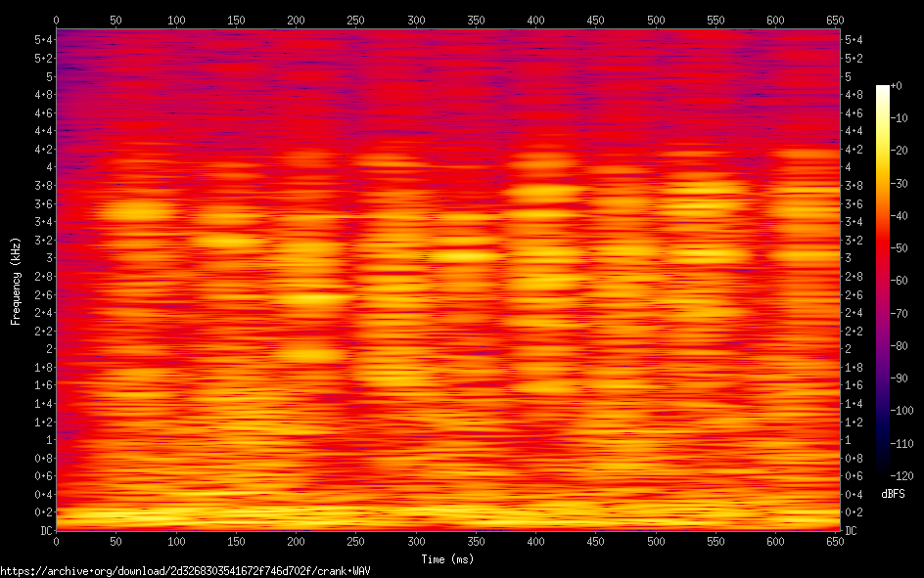The image size is (924, 578).
Task: Select the 5.4 label on right frequency axis
Action: 854,39
